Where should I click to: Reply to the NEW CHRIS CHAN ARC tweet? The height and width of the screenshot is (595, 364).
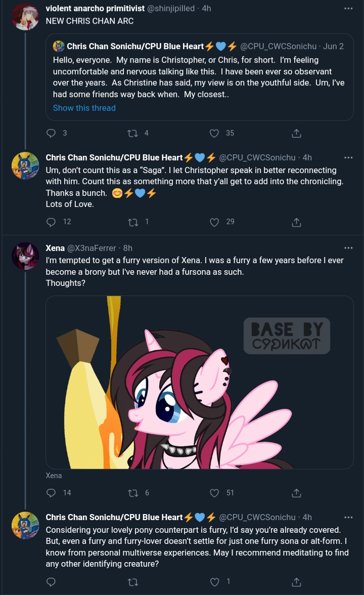51,133
